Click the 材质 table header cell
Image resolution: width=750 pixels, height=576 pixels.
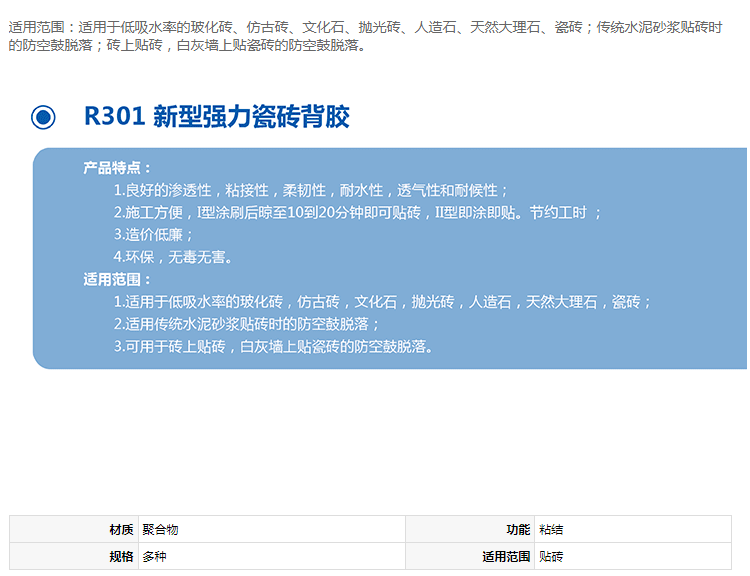click(121, 530)
